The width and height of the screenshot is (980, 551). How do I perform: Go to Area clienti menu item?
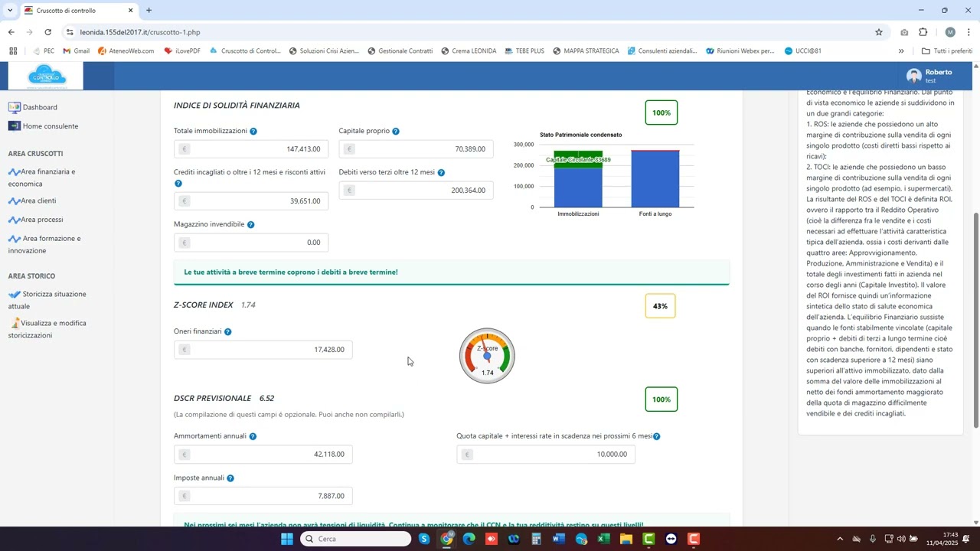38,201
